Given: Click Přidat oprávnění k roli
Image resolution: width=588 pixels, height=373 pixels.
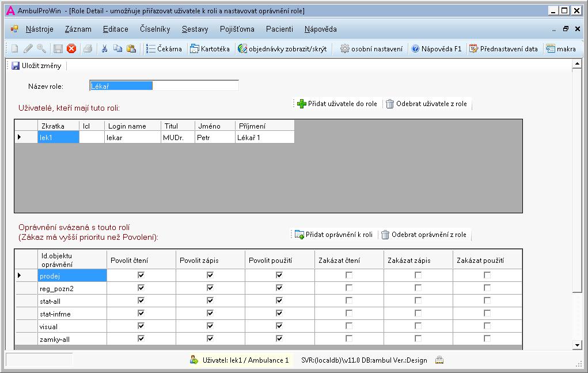Looking at the screenshot, I should (x=334, y=235).
